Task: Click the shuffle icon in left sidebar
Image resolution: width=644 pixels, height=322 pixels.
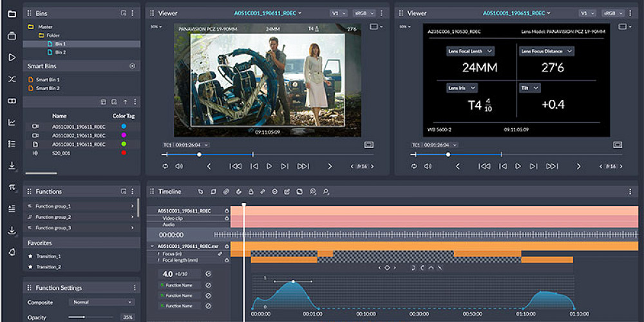Action: (x=12, y=79)
